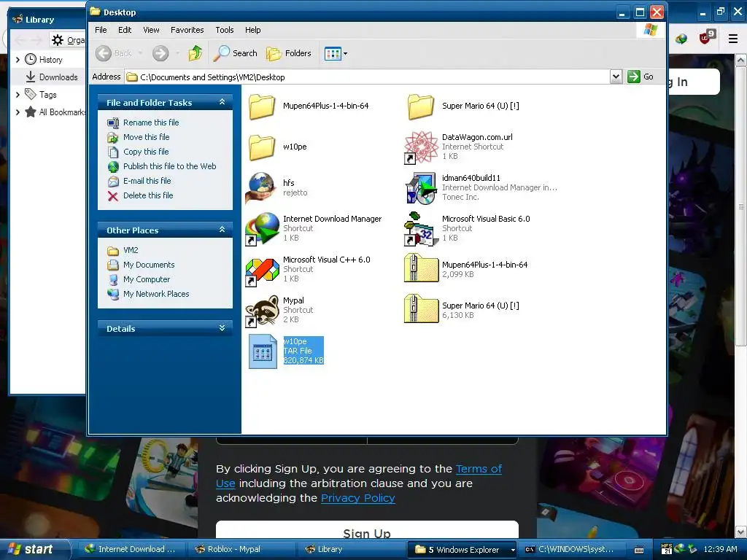Image resolution: width=747 pixels, height=560 pixels.
Task: Expand the Details panel
Action: [222, 328]
